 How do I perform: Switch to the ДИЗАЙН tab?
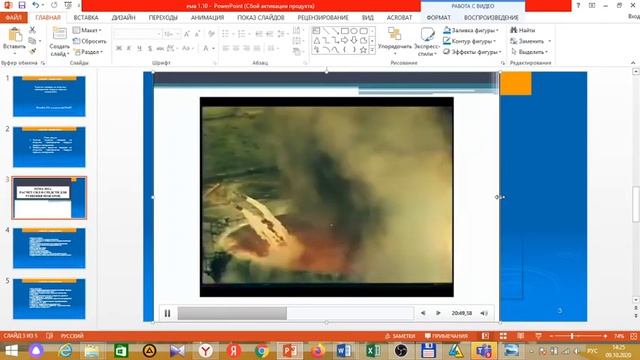pyautogui.click(x=123, y=18)
